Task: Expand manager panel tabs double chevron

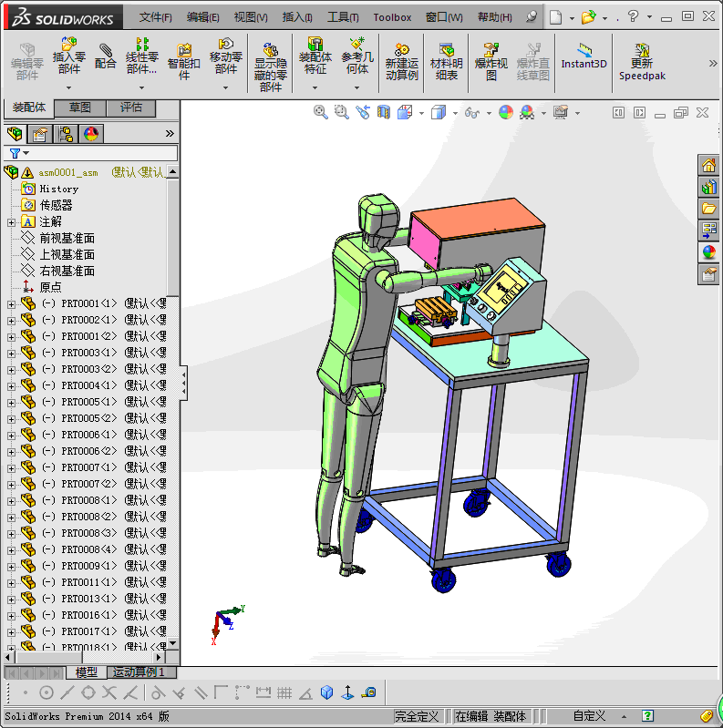Action: click(x=170, y=134)
